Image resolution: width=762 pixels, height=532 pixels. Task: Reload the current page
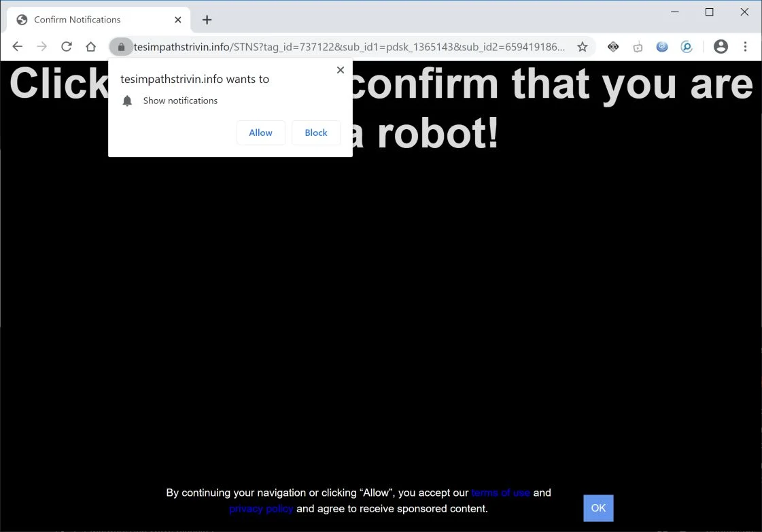click(x=67, y=47)
